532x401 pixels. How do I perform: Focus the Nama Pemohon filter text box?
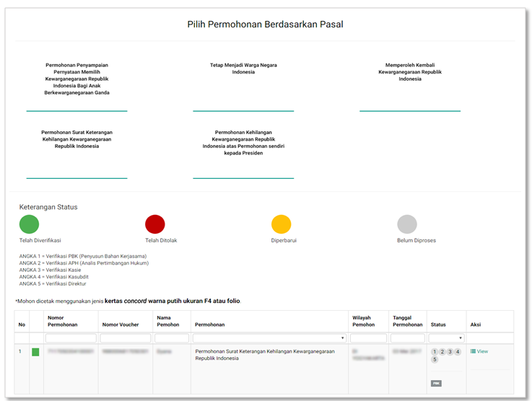(x=172, y=338)
